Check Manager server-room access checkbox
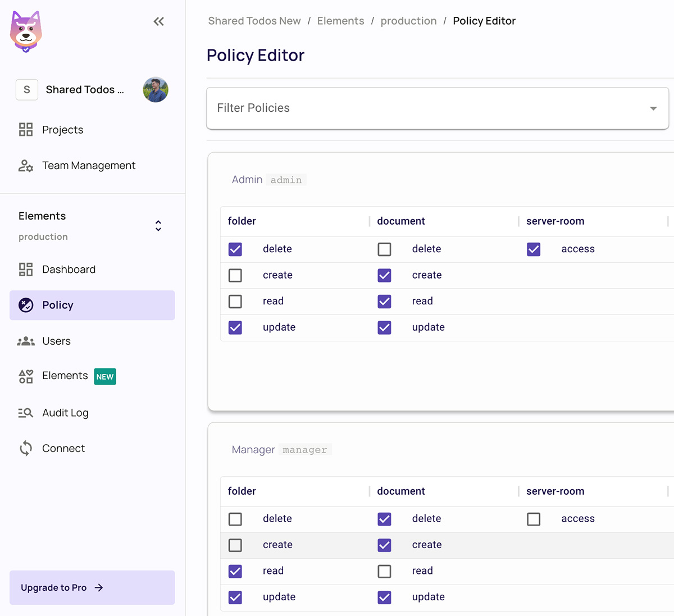674x616 pixels. [534, 519]
